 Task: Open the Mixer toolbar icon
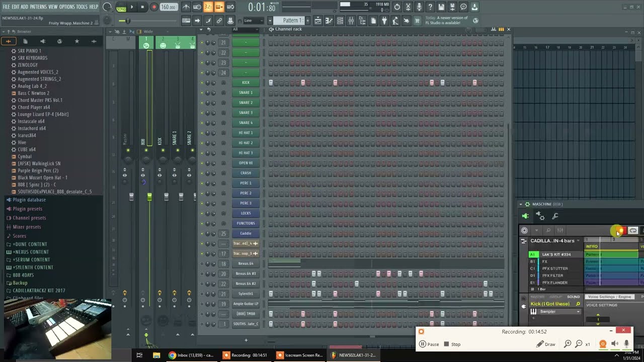click(351, 21)
